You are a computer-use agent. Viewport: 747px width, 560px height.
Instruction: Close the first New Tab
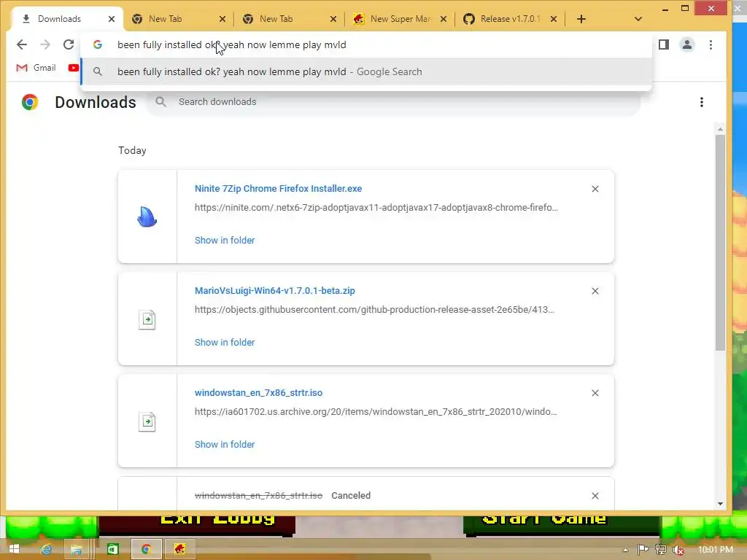222,19
